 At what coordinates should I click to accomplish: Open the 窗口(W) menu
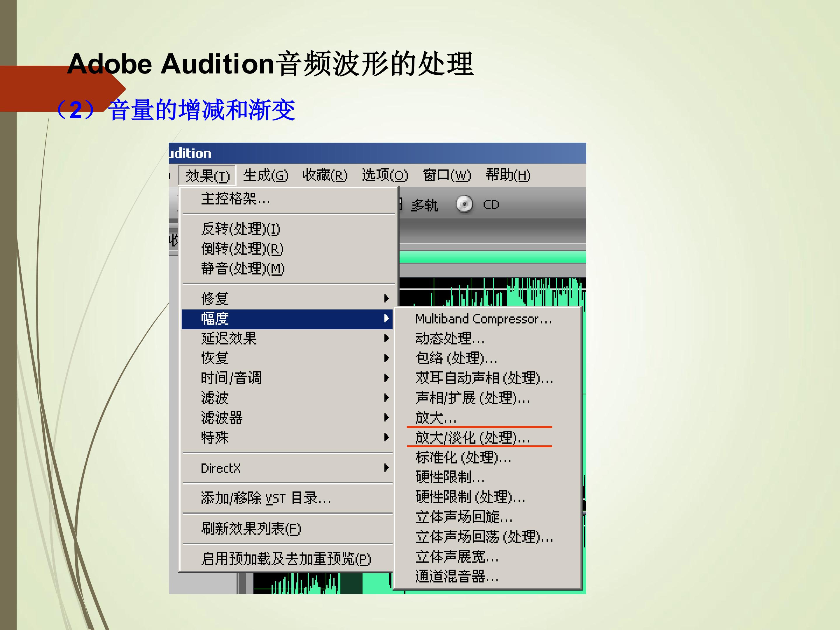(447, 176)
